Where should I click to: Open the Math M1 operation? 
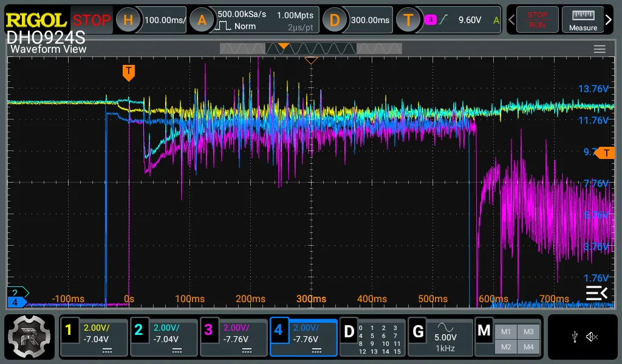[506, 332]
